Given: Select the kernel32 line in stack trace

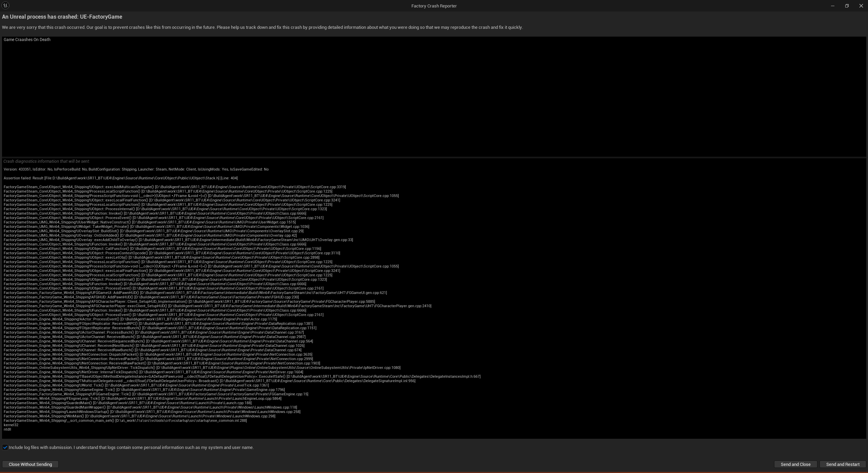Looking at the screenshot, I should click(11, 425).
